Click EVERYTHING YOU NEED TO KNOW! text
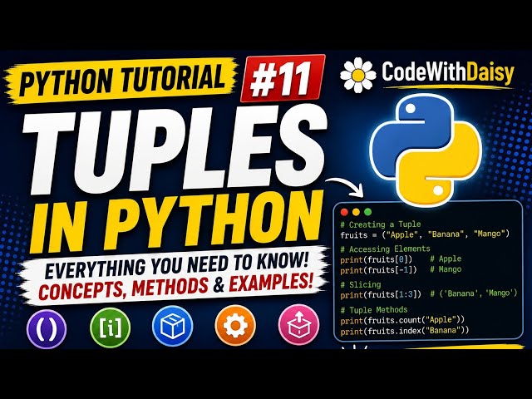Image resolution: width=532 pixels, height=399 pixels. point(177,266)
